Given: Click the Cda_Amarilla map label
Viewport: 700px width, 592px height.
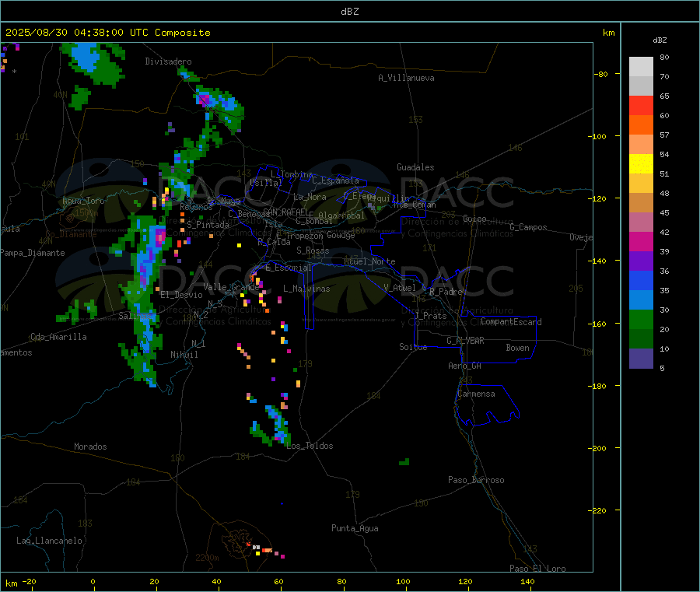Looking at the screenshot, I should point(58,337).
